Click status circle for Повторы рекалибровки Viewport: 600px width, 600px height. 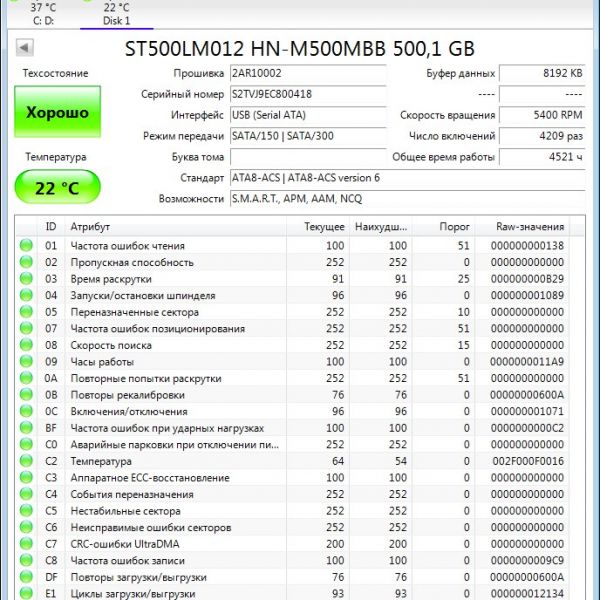pyautogui.click(x=26, y=395)
